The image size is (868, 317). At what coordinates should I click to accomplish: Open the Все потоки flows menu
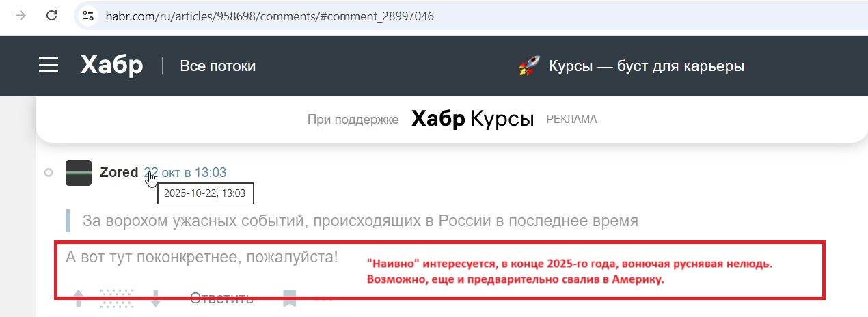pos(217,66)
